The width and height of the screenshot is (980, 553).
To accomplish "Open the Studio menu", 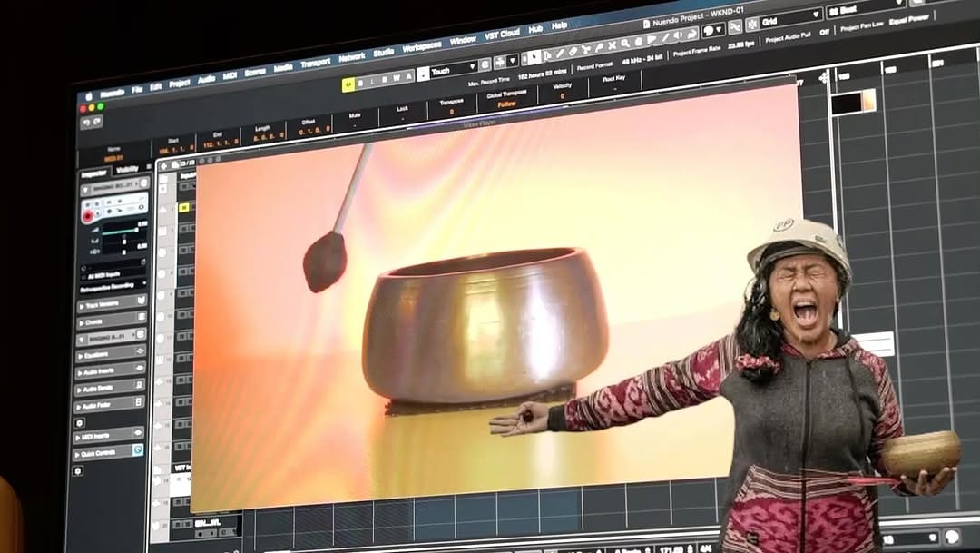I will (384, 53).
